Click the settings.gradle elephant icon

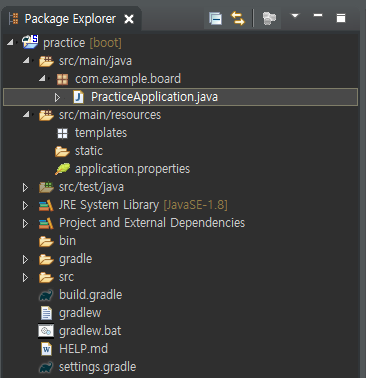point(46,367)
